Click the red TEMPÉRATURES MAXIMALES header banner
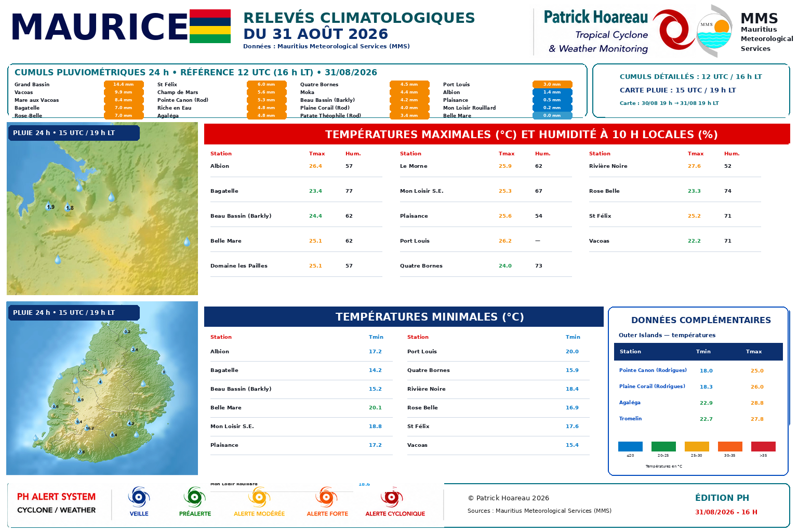This screenshot has width=798, height=532. [x=497, y=134]
